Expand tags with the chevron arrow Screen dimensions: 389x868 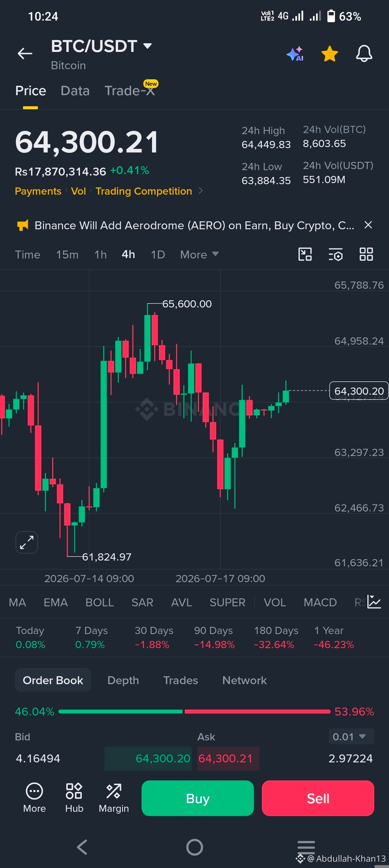point(201,191)
